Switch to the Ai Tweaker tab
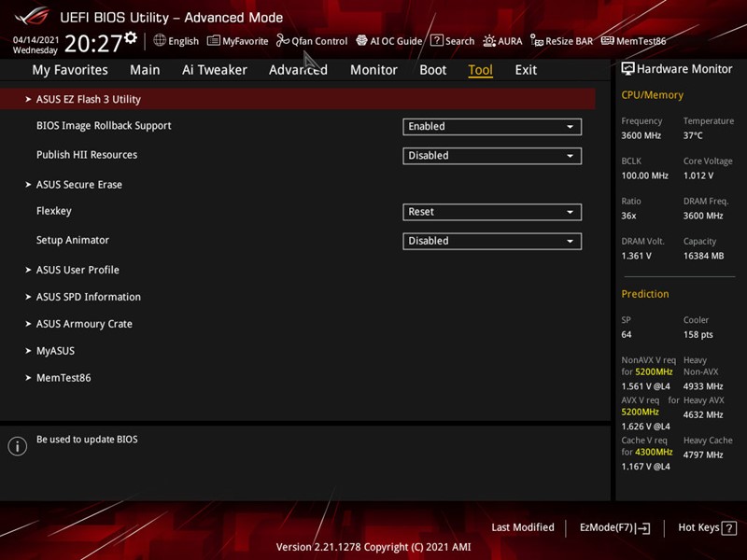The height and width of the screenshot is (560, 747). pyautogui.click(x=214, y=70)
